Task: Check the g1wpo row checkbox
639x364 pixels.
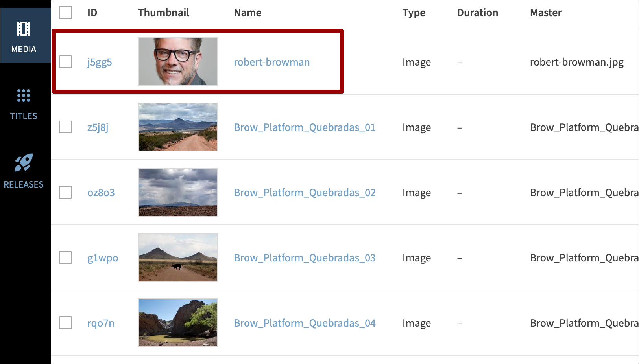Action: (x=65, y=257)
